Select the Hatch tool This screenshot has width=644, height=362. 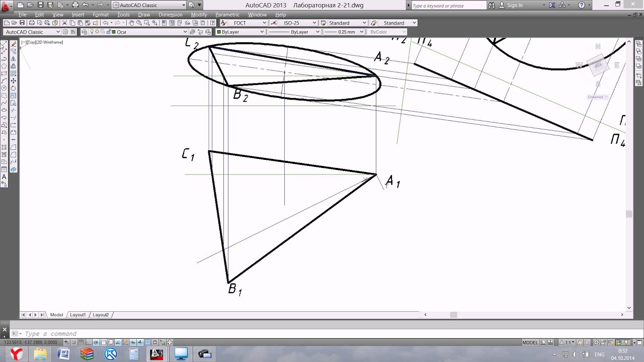pyautogui.click(x=4, y=147)
